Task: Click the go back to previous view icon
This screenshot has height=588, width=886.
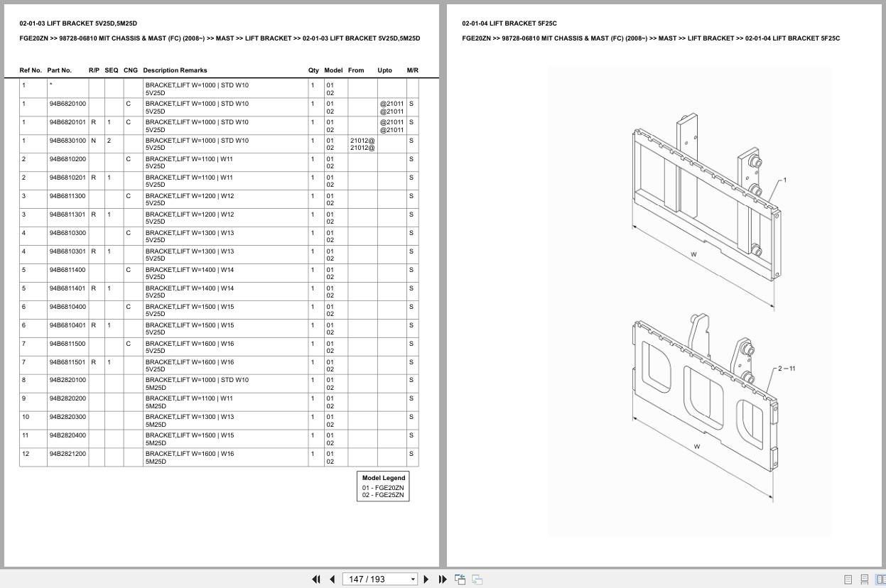Action: pos(460,579)
